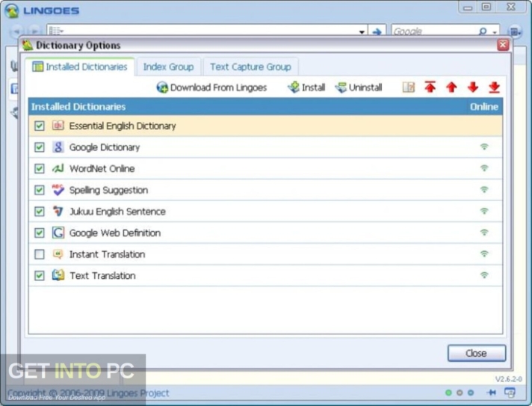Open the index list dropdown in search box

(x=56, y=31)
